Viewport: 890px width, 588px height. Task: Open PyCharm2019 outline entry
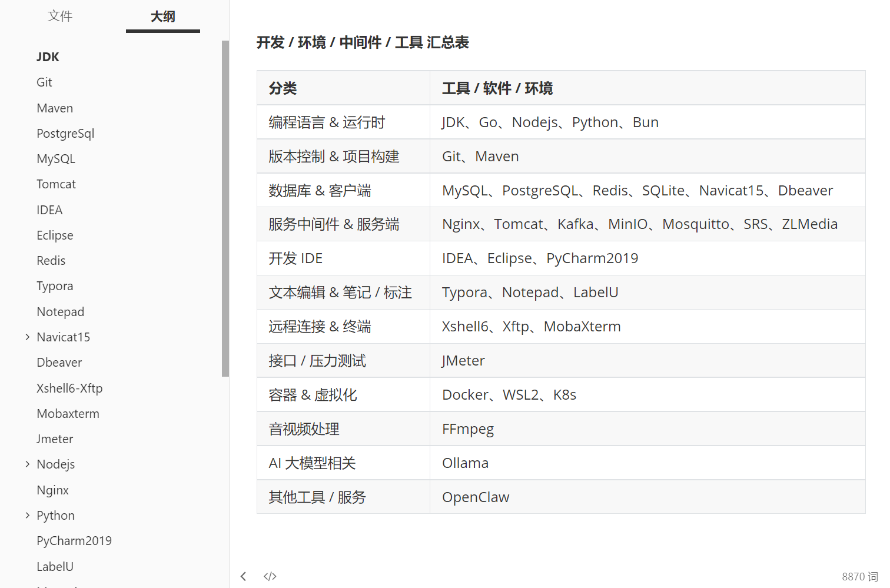(x=74, y=541)
